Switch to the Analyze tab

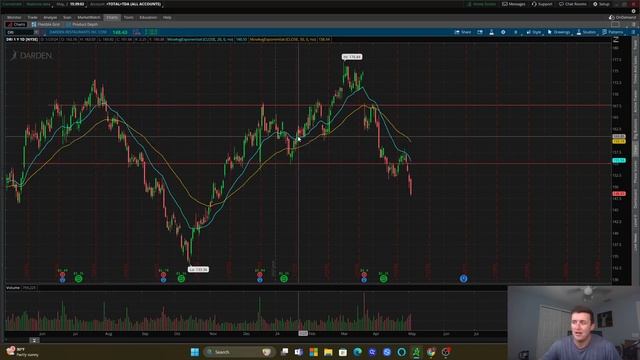[x=50, y=18]
